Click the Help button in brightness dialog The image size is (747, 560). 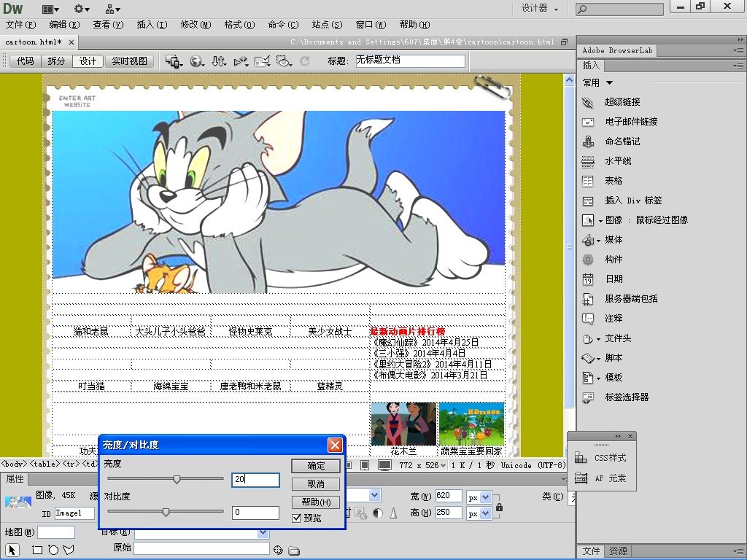click(x=316, y=502)
